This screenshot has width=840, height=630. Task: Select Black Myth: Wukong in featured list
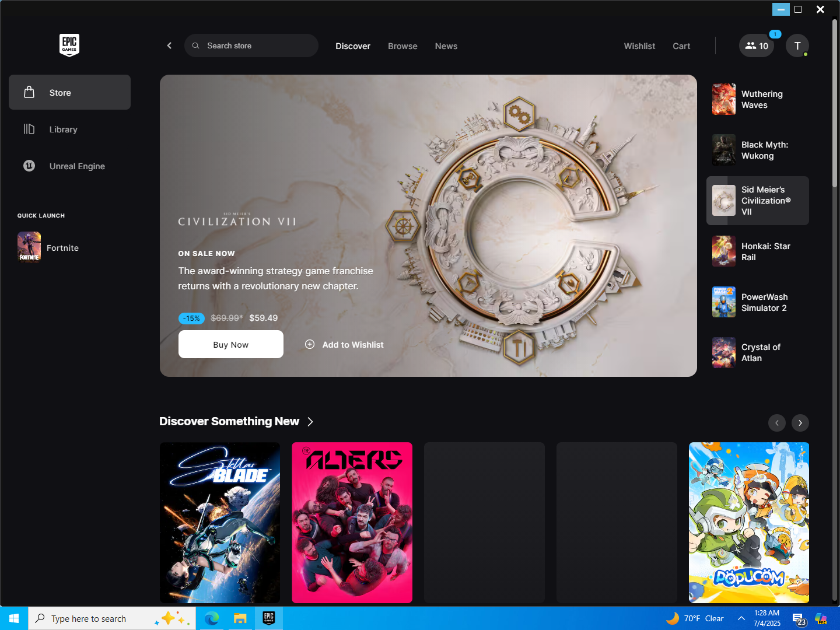(758, 150)
